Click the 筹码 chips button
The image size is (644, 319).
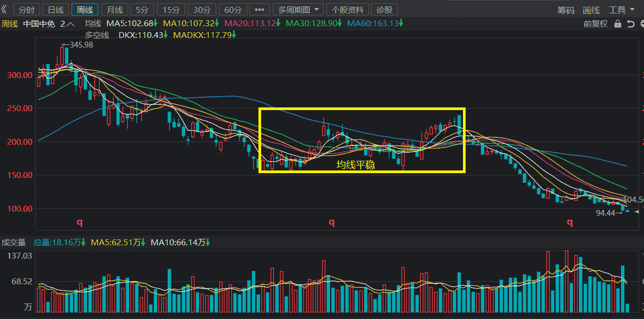[566, 10]
